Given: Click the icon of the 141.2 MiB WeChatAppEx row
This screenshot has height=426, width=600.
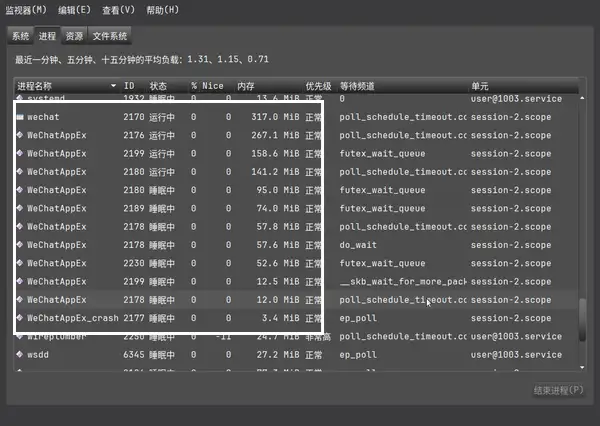Looking at the screenshot, I should coord(20,171).
